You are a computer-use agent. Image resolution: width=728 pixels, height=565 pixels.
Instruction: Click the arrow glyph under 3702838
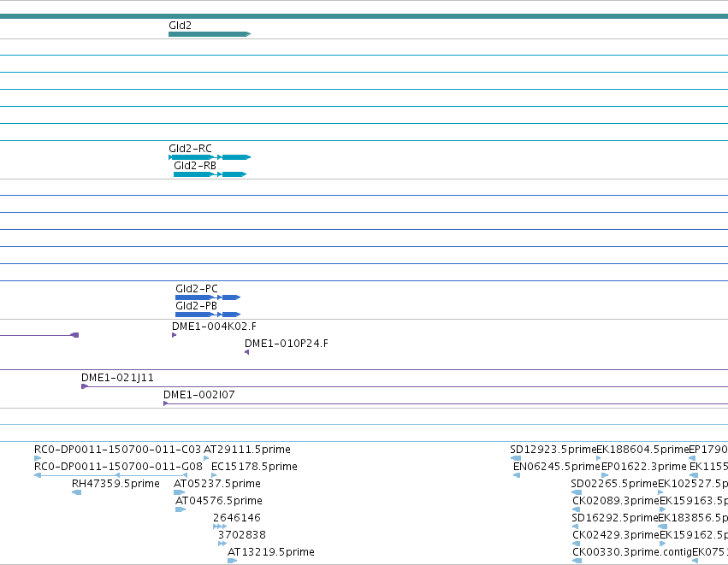point(222,544)
